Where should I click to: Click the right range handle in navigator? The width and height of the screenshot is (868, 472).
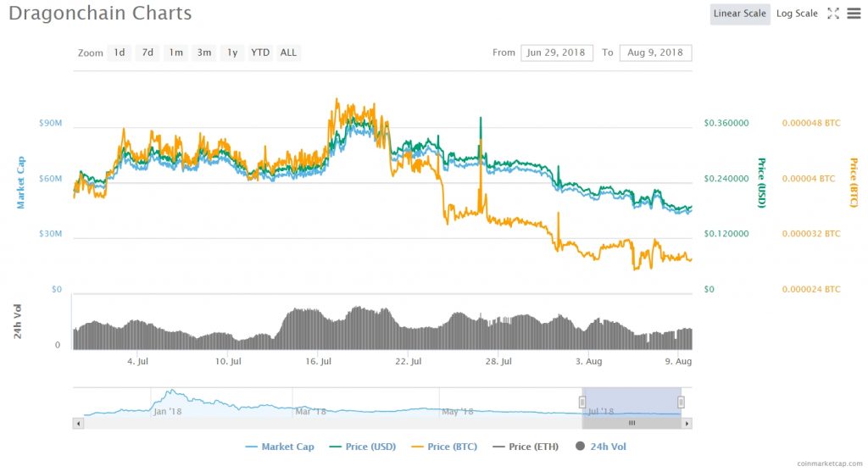pyautogui.click(x=681, y=403)
